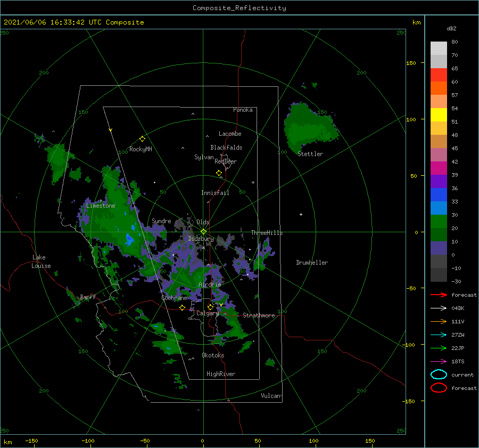Click the Ponoka town label
This screenshot has height=448, width=479.
click(x=243, y=110)
